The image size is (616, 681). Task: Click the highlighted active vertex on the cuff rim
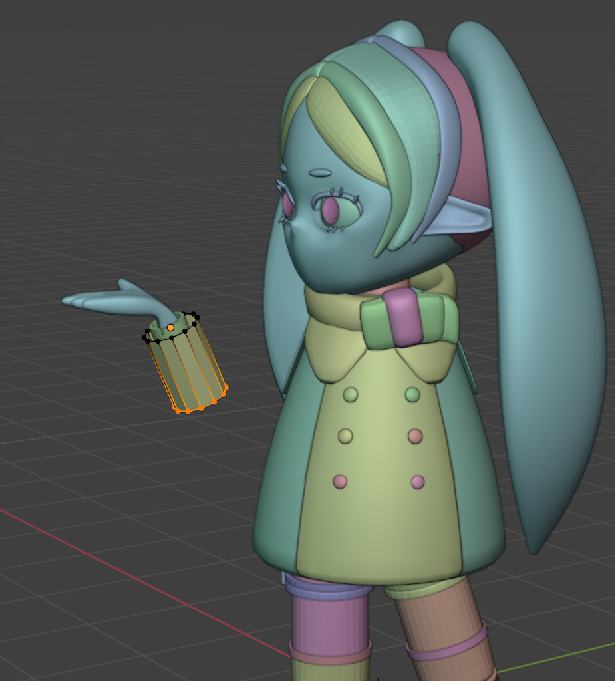tap(171, 327)
